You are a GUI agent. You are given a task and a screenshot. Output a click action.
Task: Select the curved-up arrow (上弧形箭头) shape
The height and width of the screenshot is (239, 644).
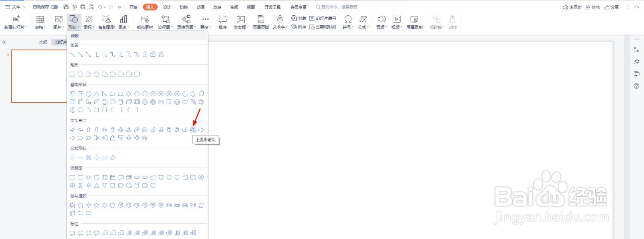[193, 130]
